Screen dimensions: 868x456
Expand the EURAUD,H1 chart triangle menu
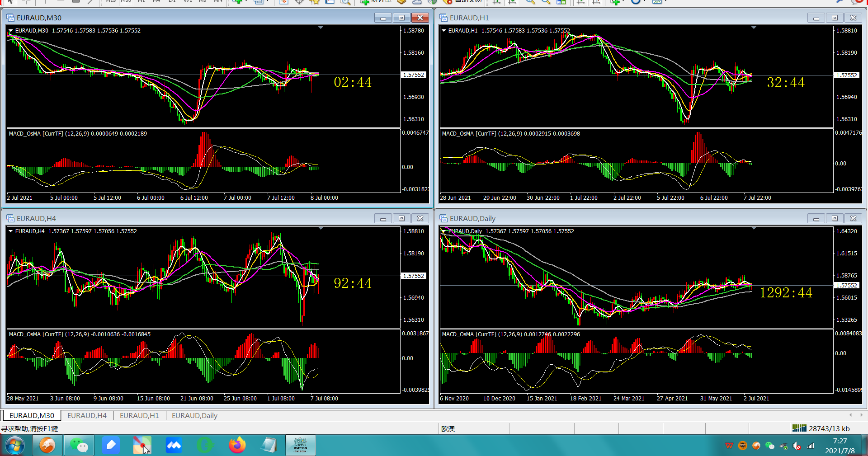tap(443, 31)
